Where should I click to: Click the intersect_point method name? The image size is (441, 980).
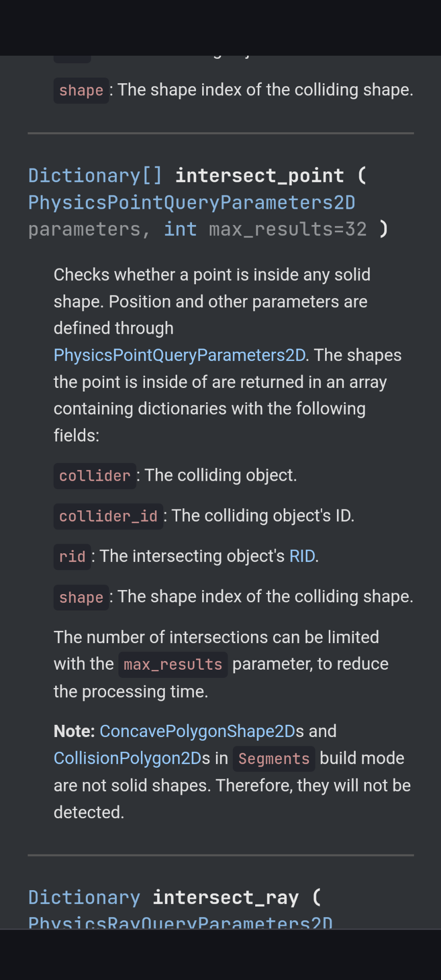pyautogui.click(x=259, y=176)
